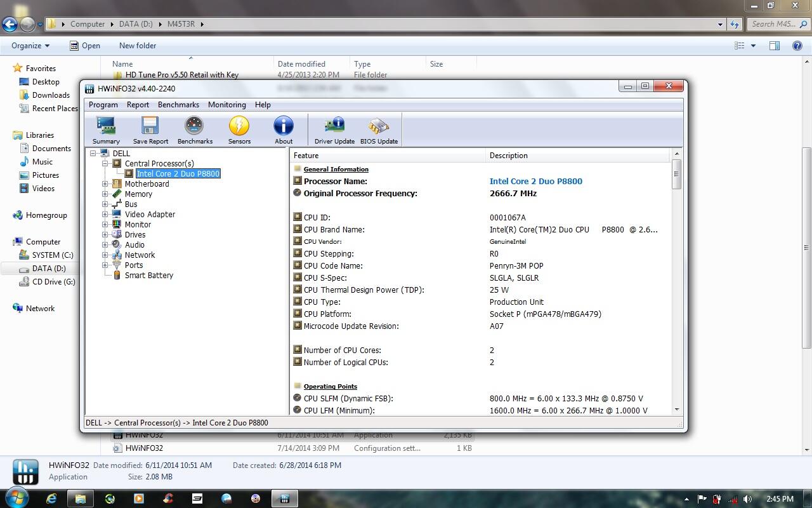Viewport: 812px width, 508px height.
Task: Select SYSTEM (C:) drive in sidebar
Action: 53,255
